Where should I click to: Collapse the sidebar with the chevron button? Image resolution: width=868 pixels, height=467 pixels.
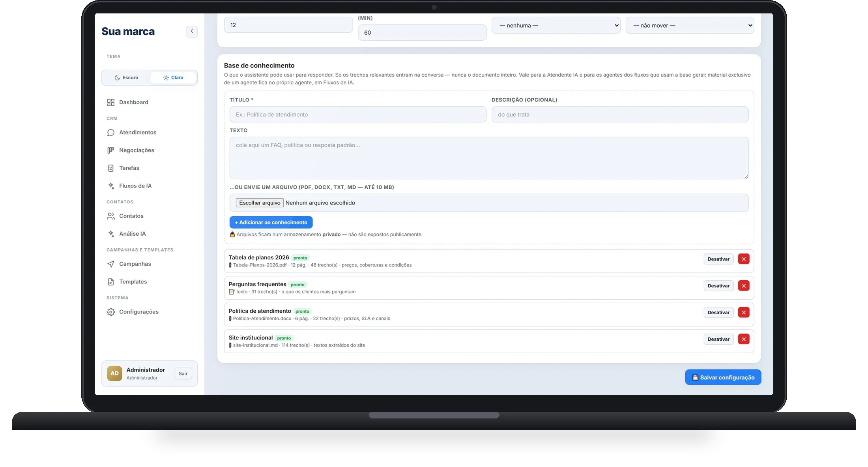click(192, 31)
